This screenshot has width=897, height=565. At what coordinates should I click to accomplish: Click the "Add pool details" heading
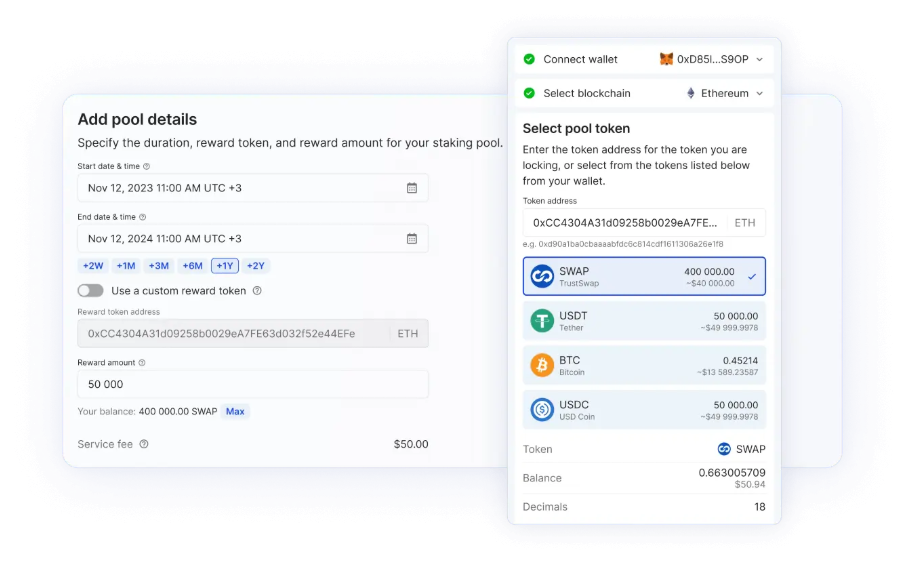click(137, 120)
